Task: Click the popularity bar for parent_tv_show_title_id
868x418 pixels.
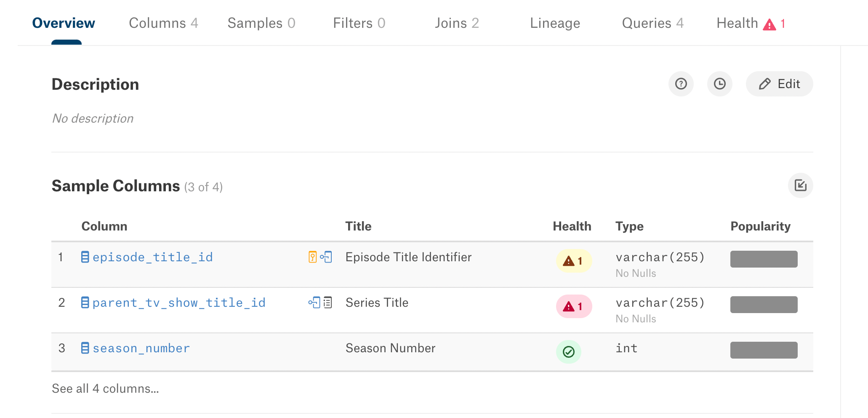Action: (x=764, y=305)
